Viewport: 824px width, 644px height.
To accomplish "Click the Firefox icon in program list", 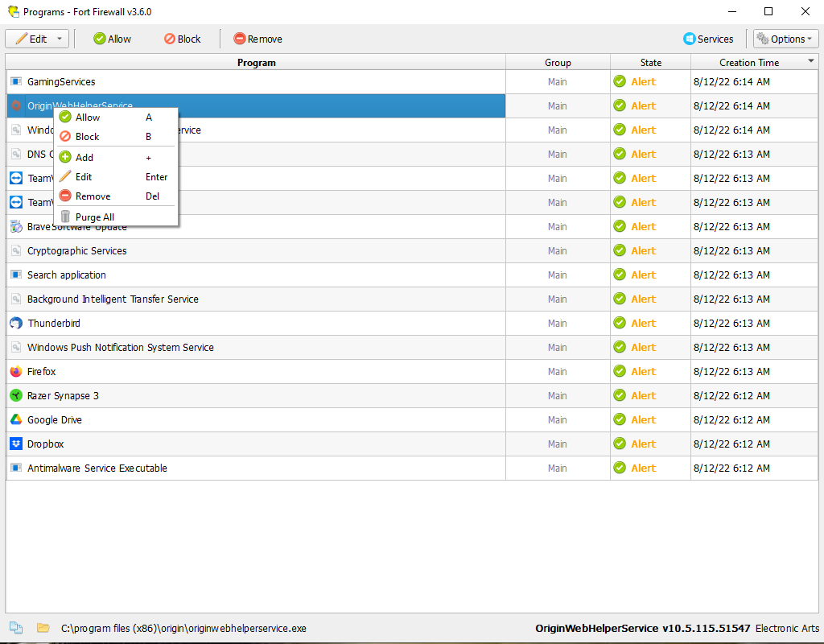I will (16, 371).
